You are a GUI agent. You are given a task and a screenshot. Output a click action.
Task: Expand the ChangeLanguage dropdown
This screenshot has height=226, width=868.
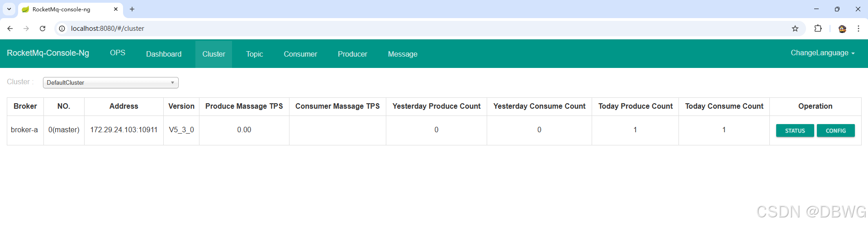coord(822,53)
